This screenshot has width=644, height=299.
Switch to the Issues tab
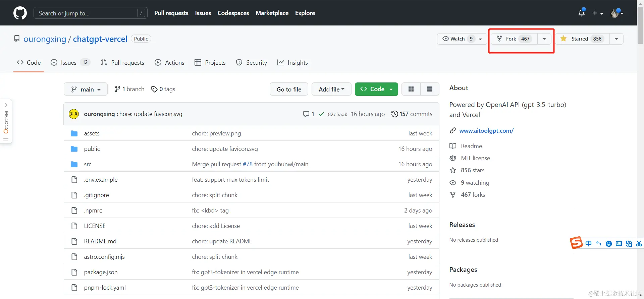click(70, 62)
